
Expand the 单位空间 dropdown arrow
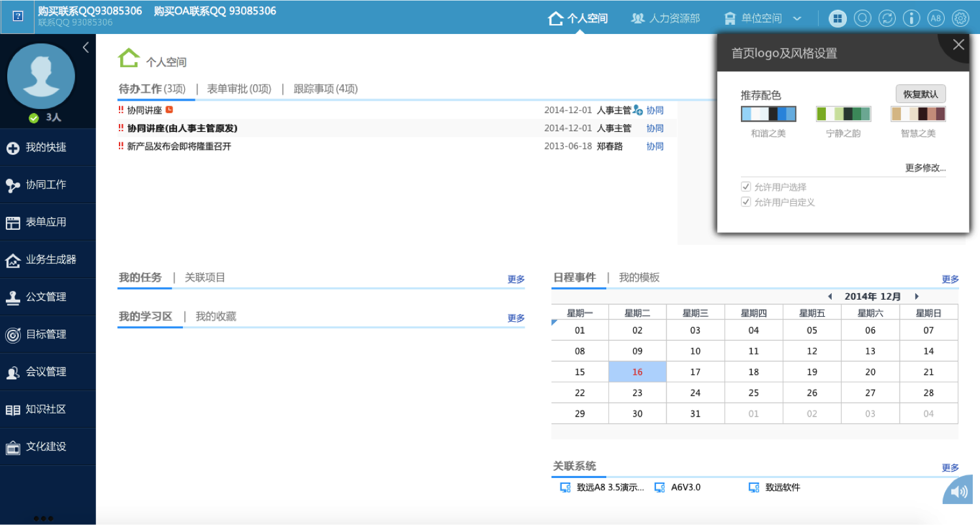797,19
